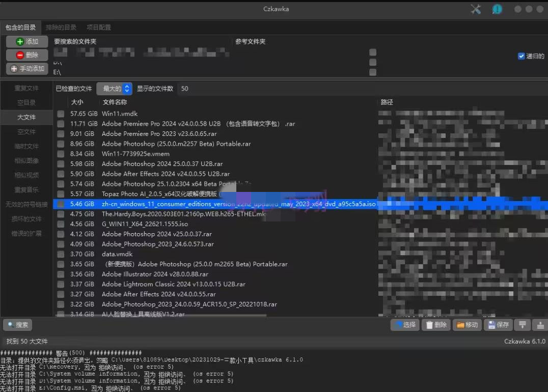The image size is (548, 392).
Task: Click the 手动添加 manual add button
Action: 27,69
